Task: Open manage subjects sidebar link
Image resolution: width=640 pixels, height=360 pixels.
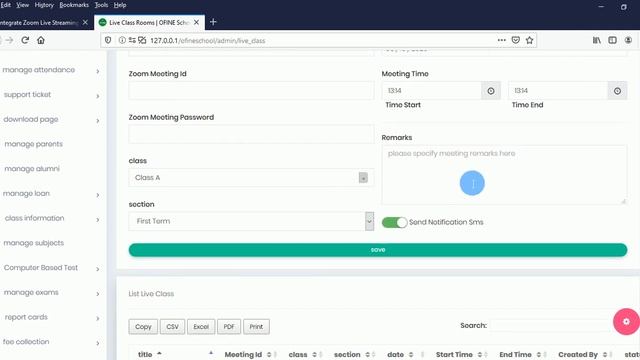Action: click(33, 243)
